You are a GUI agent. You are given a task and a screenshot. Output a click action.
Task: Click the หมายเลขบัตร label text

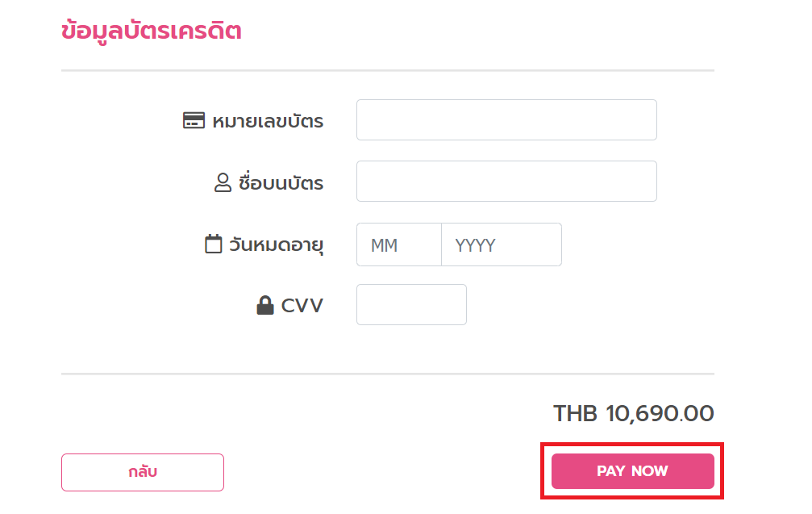[x=268, y=121]
